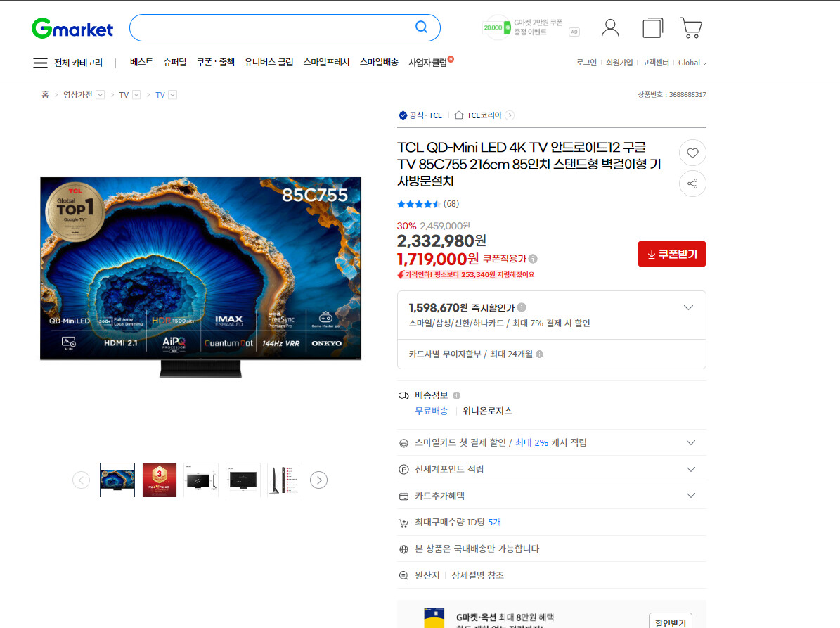Click the 배송정보 truck icon
Viewport: 840px width, 628px height.
404,395
